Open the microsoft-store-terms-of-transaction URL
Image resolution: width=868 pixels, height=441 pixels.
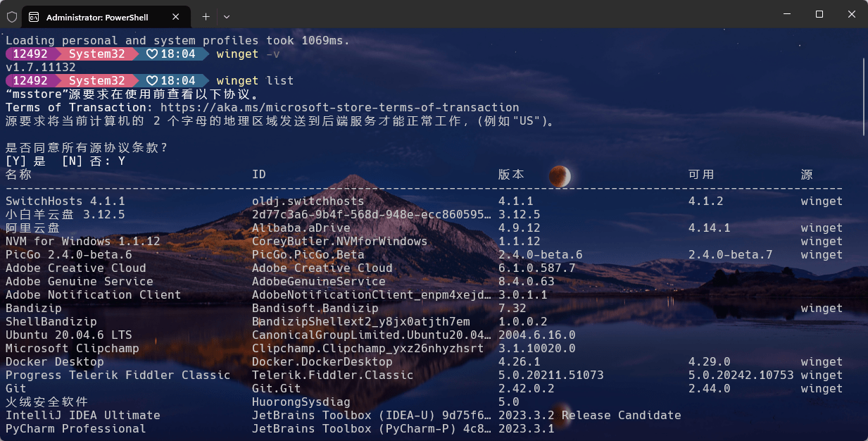click(x=340, y=108)
